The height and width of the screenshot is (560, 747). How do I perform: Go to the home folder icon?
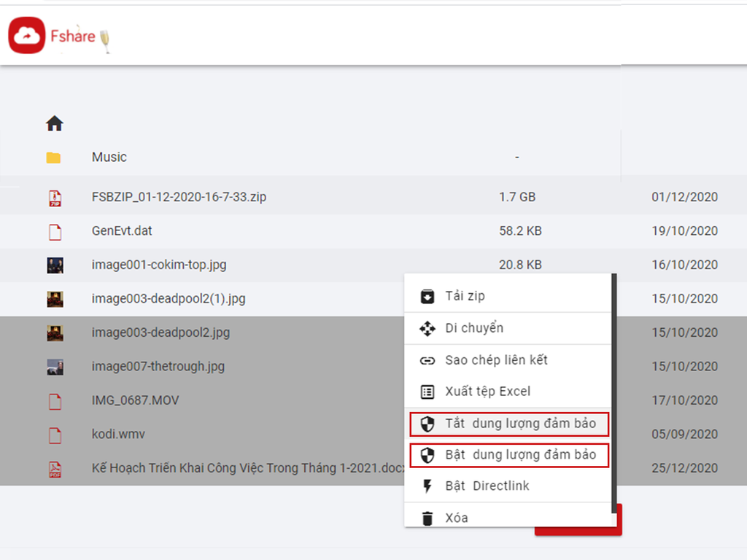tap(55, 124)
